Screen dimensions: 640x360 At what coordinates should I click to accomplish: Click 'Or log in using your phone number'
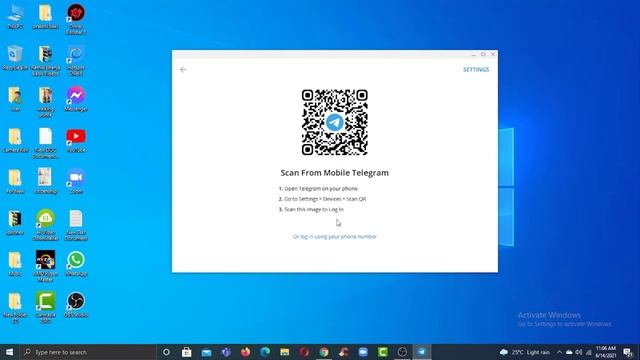pyautogui.click(x=335, y=237)
